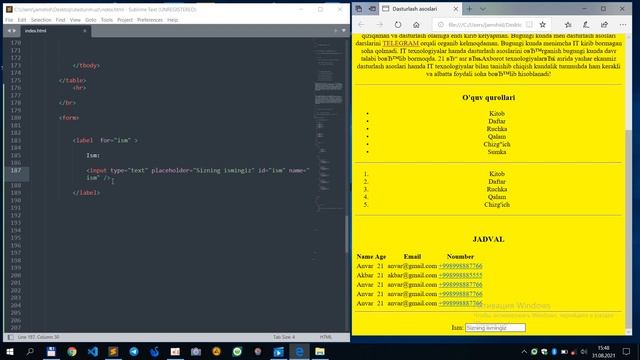This screenshot has width=640, height=360.
Task: Open the HTML syntax selector in status bar
Action: (325, 337)
